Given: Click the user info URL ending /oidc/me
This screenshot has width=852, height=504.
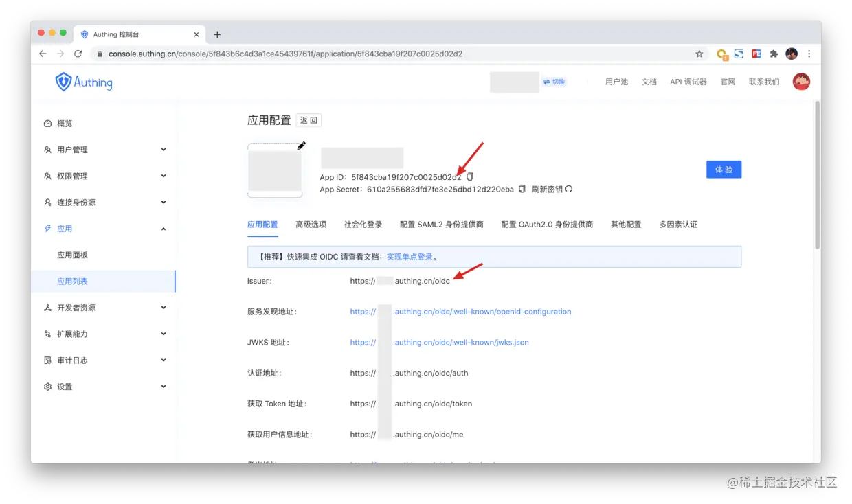Looking at the screenshot, I should [x=407, y=435].
